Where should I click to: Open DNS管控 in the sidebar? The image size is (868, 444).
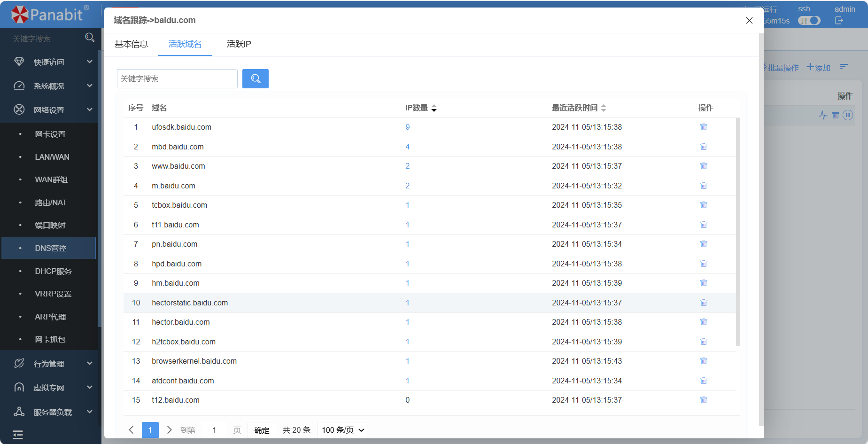(49, 248)
